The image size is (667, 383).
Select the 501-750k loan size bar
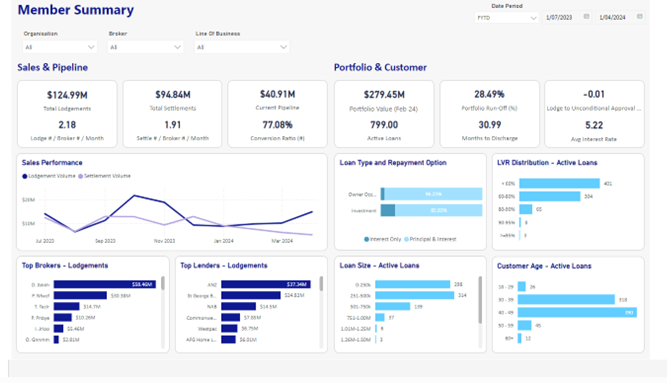[393, 306]
